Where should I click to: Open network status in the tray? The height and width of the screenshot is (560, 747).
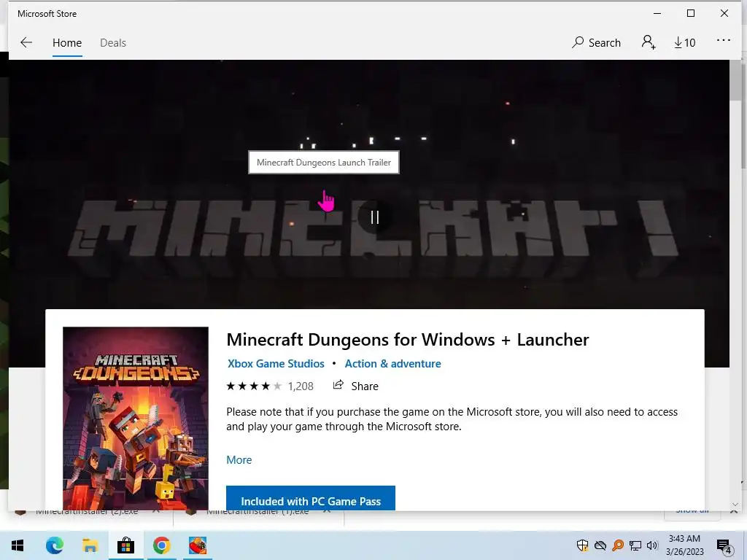(x=635, y=545)
